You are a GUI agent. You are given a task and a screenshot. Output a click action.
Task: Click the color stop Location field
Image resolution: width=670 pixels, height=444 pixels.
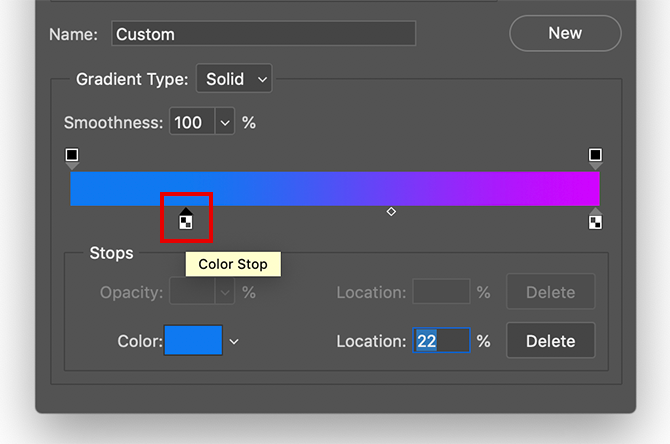tap(441, 341)
